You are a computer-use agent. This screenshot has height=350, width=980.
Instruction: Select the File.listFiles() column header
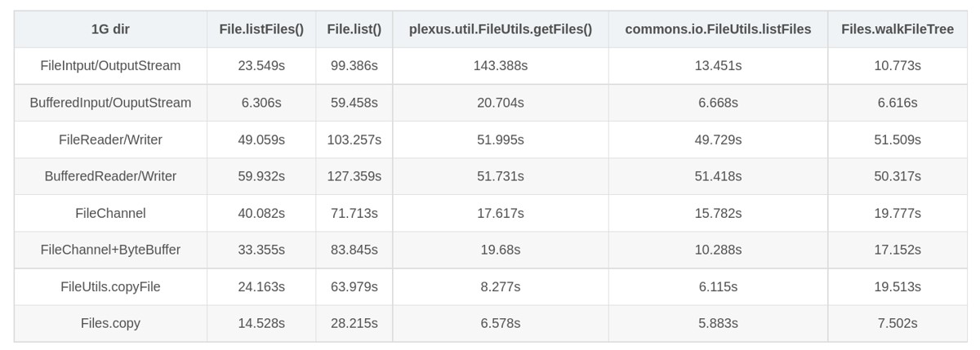pyautogui.click(x=261, y=29)
